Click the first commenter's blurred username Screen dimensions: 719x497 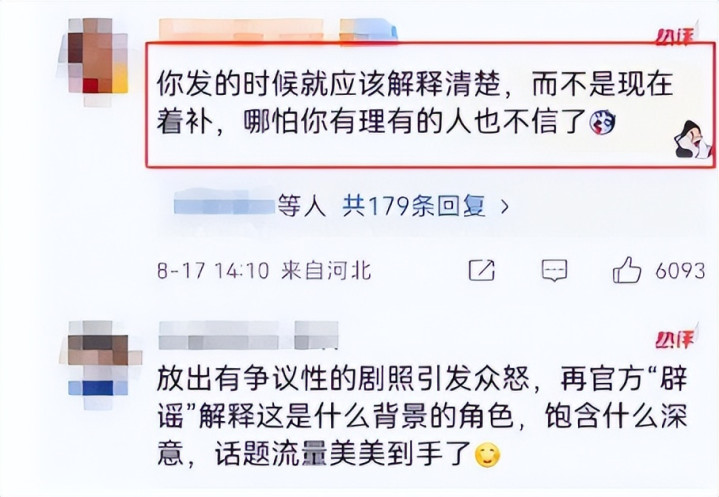(240, 28)
